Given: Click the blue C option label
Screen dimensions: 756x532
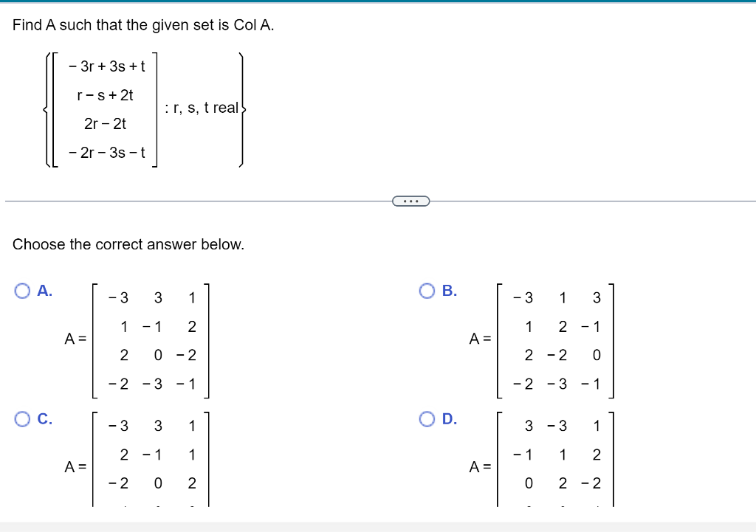Looking at the screenshot, I should click(44, 419).
